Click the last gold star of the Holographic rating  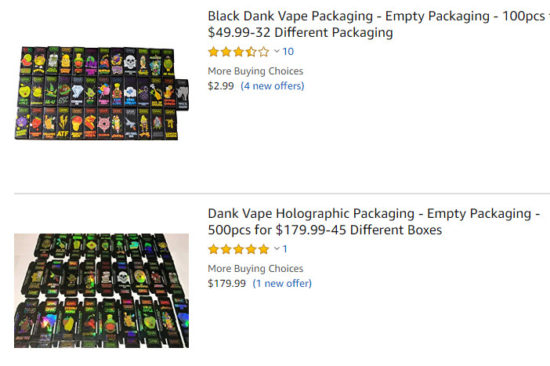[x=264, y=249]
